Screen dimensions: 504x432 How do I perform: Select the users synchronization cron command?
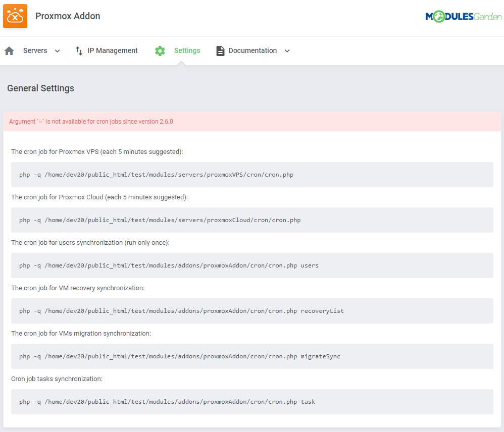252,265
